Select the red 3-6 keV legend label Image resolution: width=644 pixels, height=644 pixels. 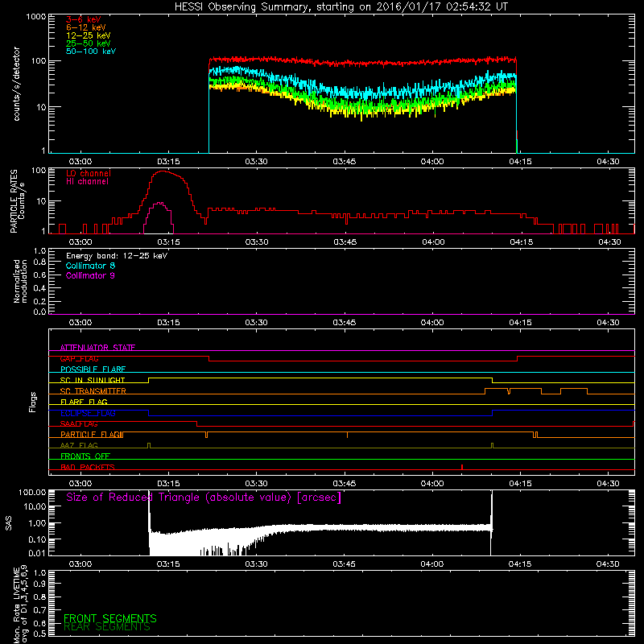point(84,19)
